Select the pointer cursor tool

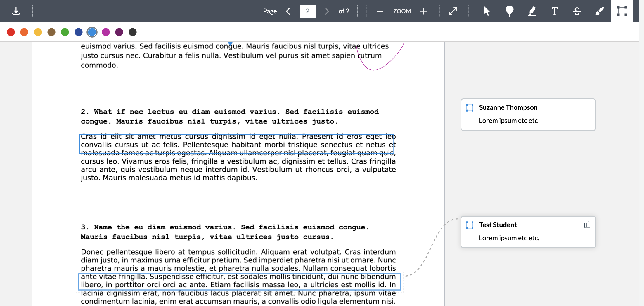(x=487, y=11)
